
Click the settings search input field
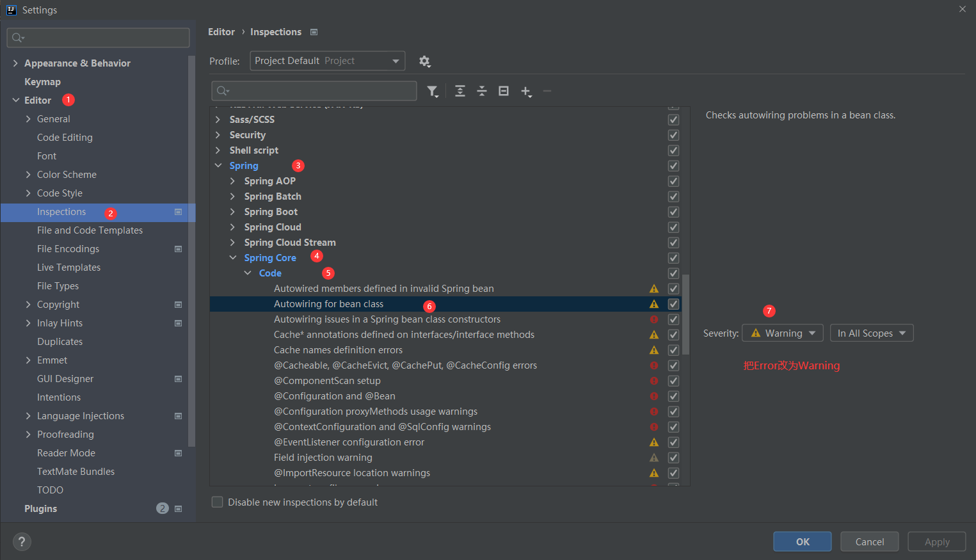pyautogui.click(x=99, y=38)
